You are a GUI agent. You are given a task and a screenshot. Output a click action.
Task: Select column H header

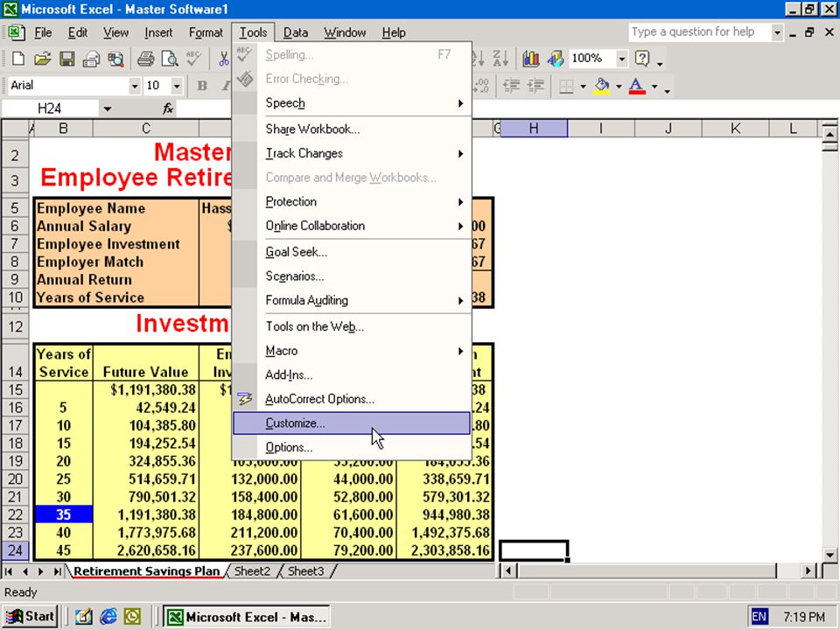point(534,128)
